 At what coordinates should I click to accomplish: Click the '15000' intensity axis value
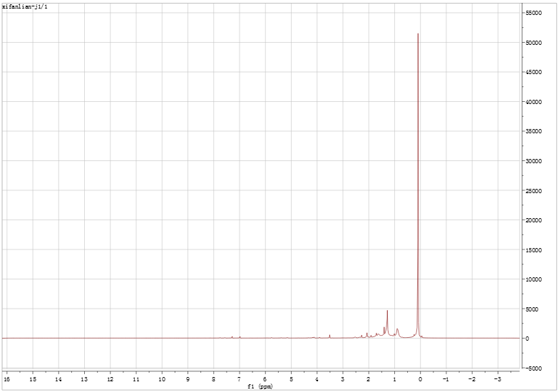coord(533,250)
